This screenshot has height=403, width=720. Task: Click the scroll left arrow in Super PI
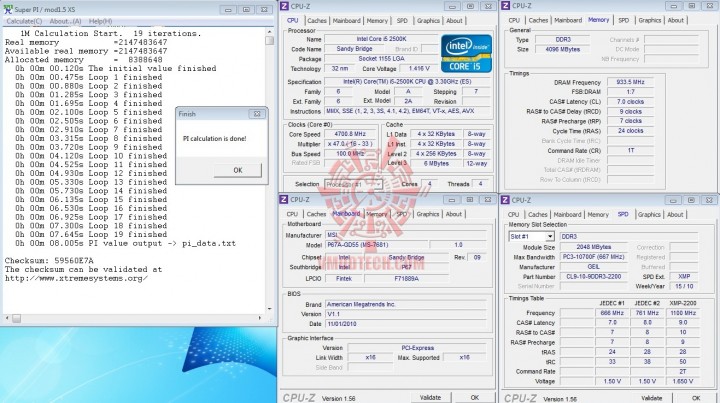[7, 318]
